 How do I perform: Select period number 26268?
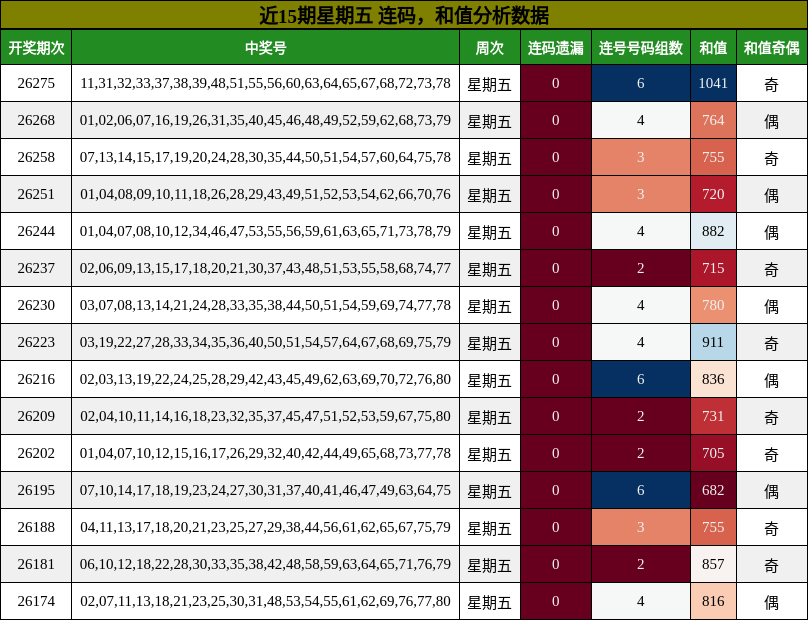36,120
